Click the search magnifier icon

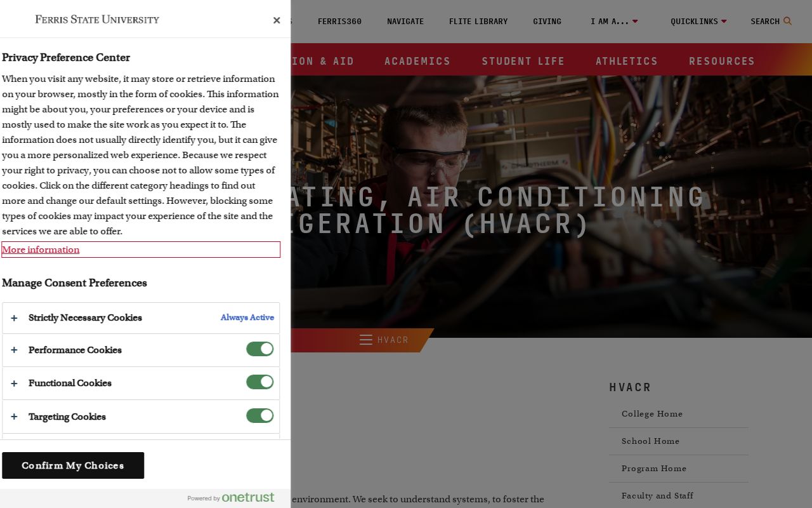point(787,21)
